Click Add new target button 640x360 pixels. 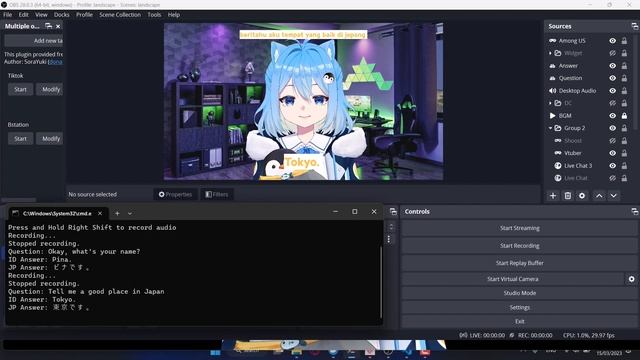34,41
